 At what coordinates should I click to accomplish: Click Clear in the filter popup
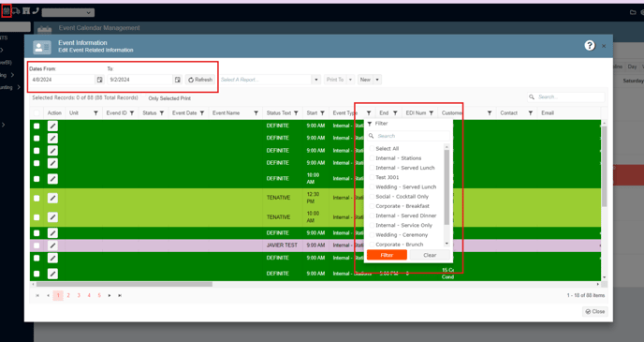430,255
